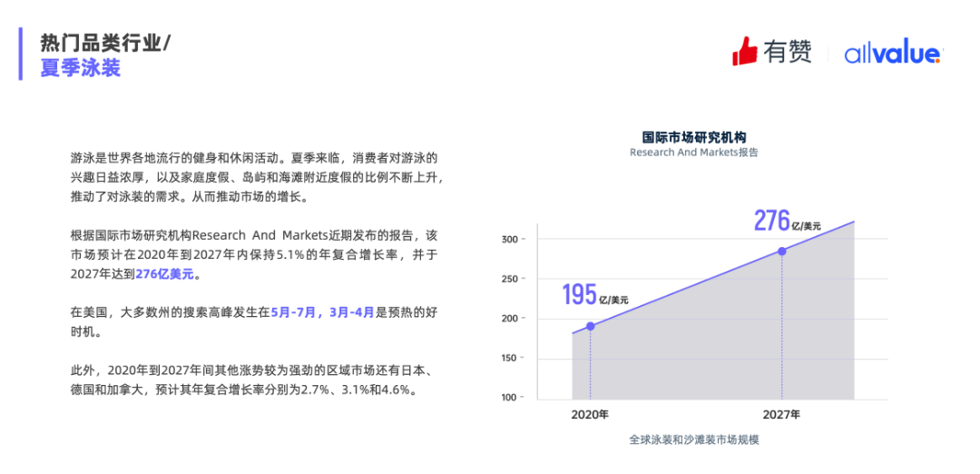Image resolution: width=980 pixels, height=474 pixels.
Task: Click the line mentioning 5.1%的年复合增长率
Action: pyautogui.click(x=253, y=255)
